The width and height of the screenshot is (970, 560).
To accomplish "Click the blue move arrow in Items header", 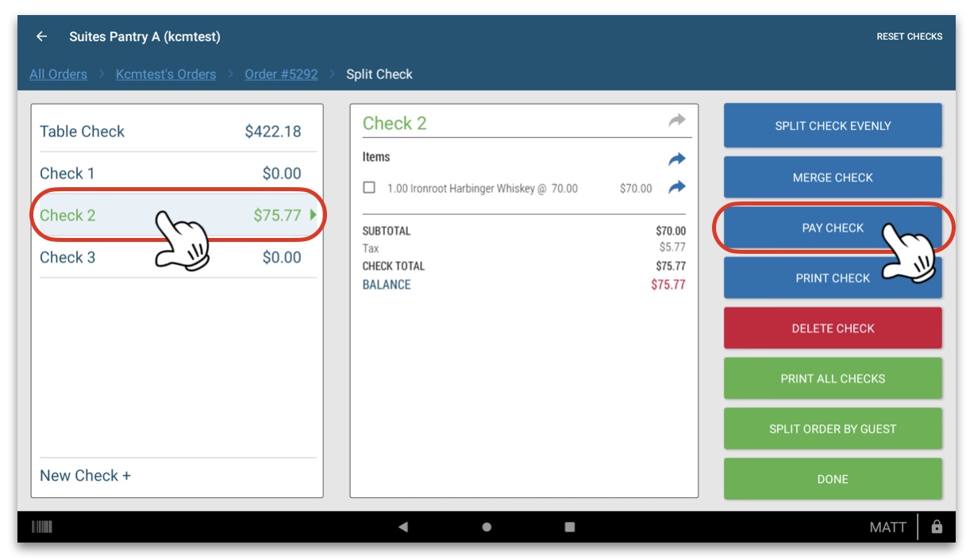I will coord(676,159).
